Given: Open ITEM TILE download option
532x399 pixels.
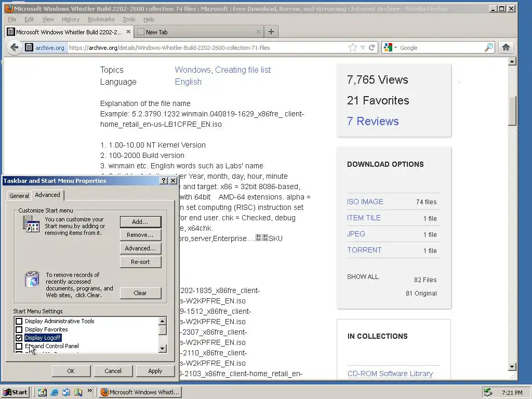Looking at the screenshot, I should click(x=364, y=218).
